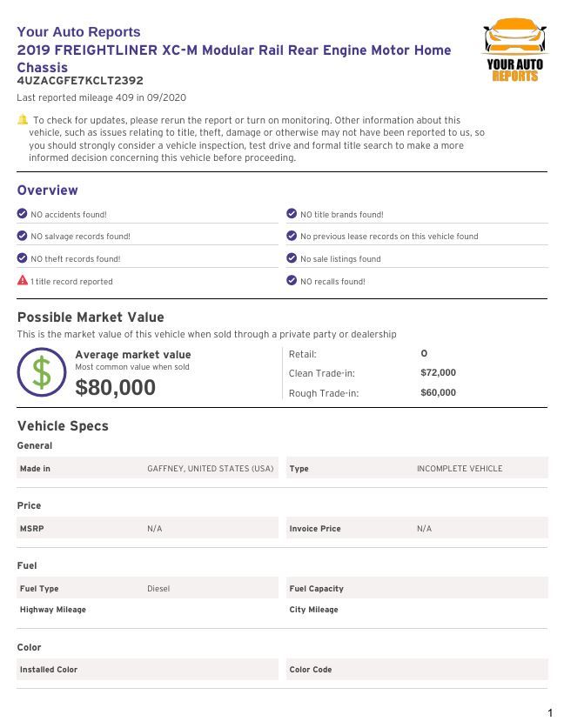This screenshot has width=564, height=728.
Task: Click the checkmark beside NO theft records found
Action: click(x=22, y=257)
